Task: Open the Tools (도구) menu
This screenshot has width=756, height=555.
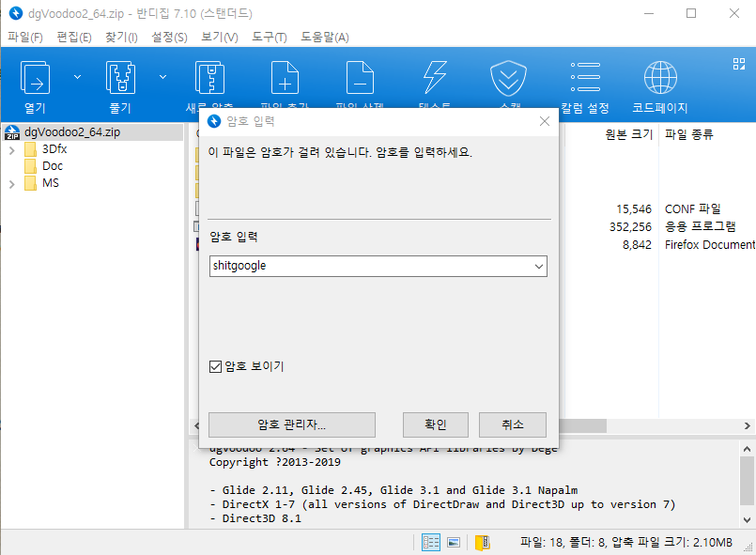Action: pyautogui.click(x=269, y=38)
